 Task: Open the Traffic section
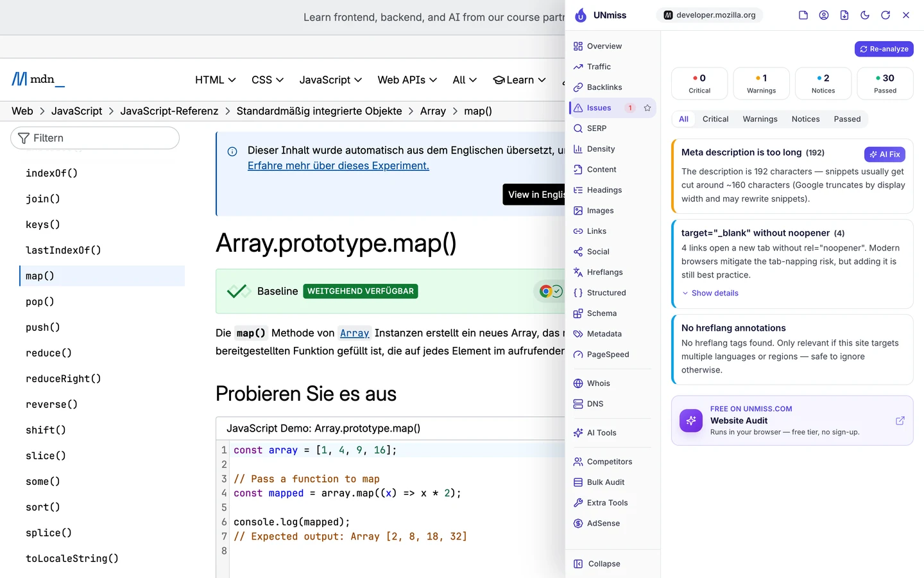click(x=613, y=67)
